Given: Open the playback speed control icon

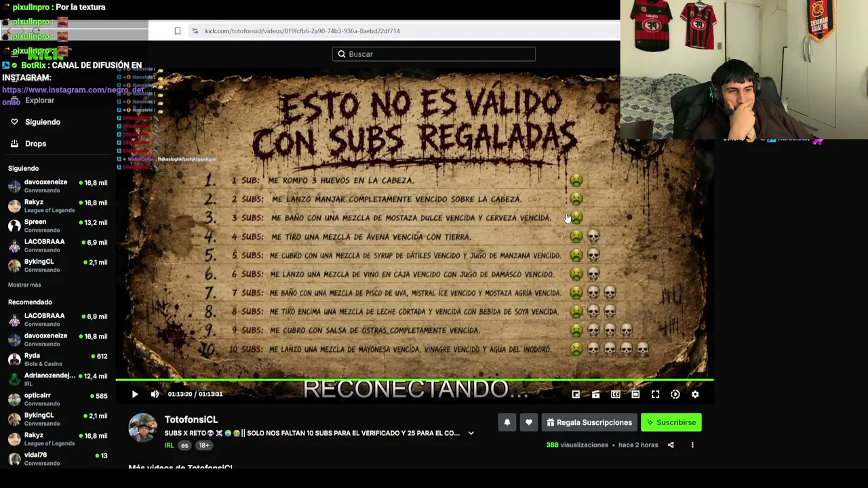Looking at the screenshot, I should [675, 394].
